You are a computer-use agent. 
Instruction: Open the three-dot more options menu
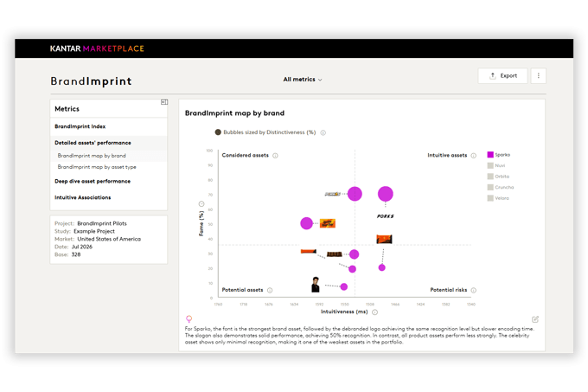point(539,76)
